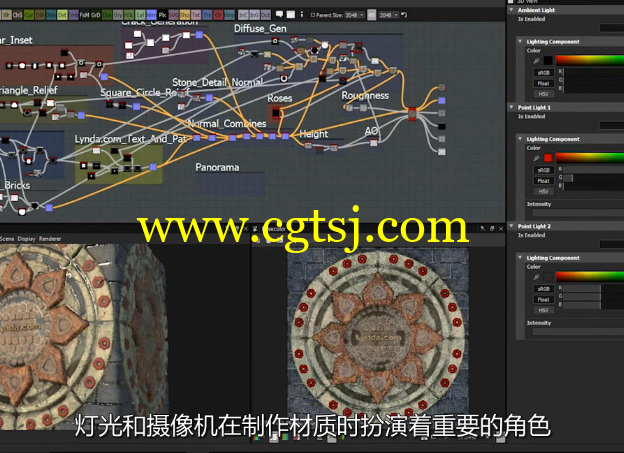
Task: Toggle Float mode for Ambient Light color
Action: (x=544, y=84)
